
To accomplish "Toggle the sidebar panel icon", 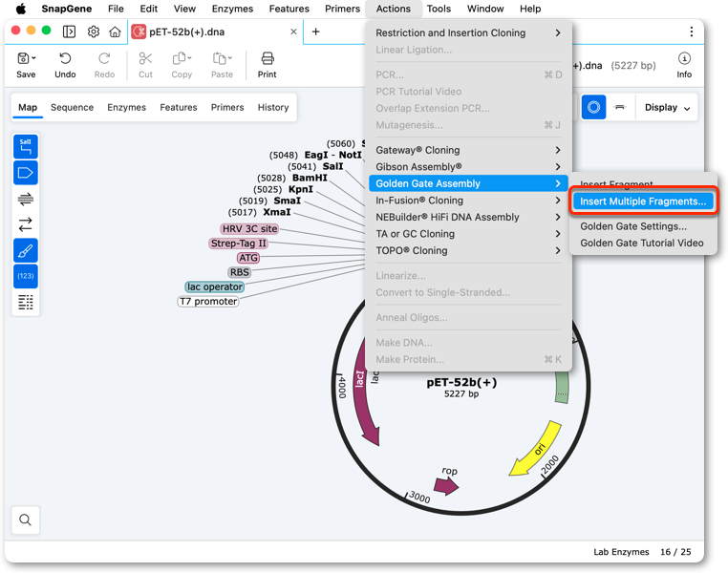I will pos(69,32).
